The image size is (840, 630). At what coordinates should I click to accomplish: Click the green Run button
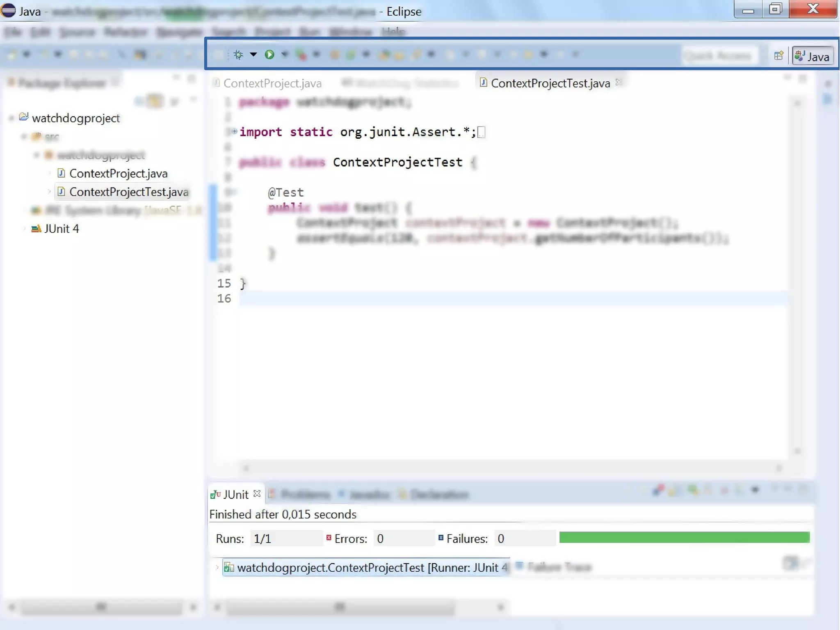269,54
